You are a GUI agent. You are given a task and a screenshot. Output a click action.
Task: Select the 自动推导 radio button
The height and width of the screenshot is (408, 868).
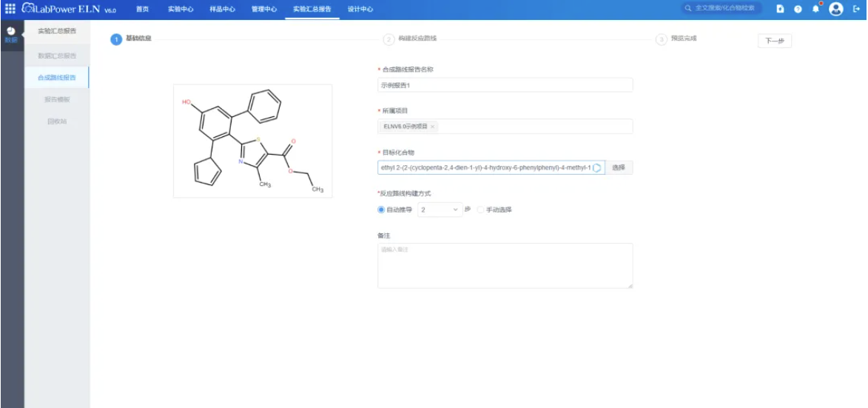tap(381, 210)
